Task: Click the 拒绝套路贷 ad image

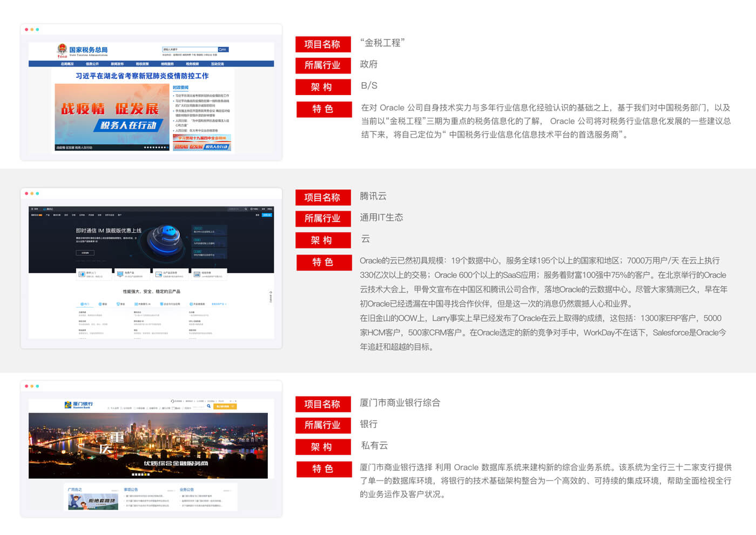Action: 93,501
